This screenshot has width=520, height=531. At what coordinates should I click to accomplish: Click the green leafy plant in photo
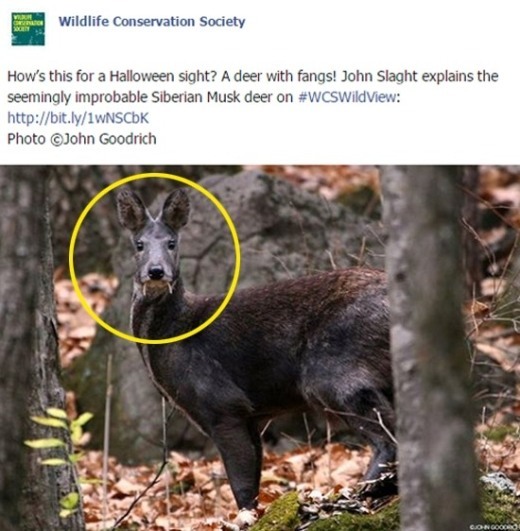coord(61,454)
